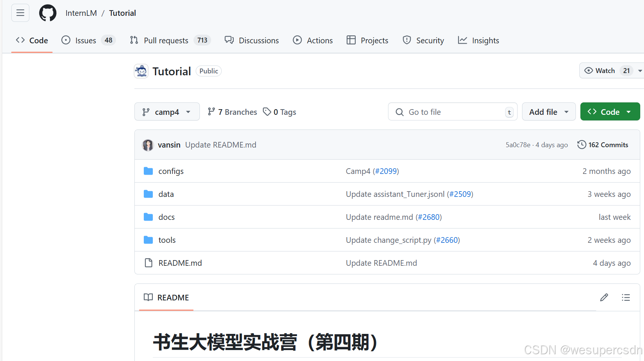Click the pull requests count badge 713
Screen dimensions: 644x361
(x=202, y=40)
